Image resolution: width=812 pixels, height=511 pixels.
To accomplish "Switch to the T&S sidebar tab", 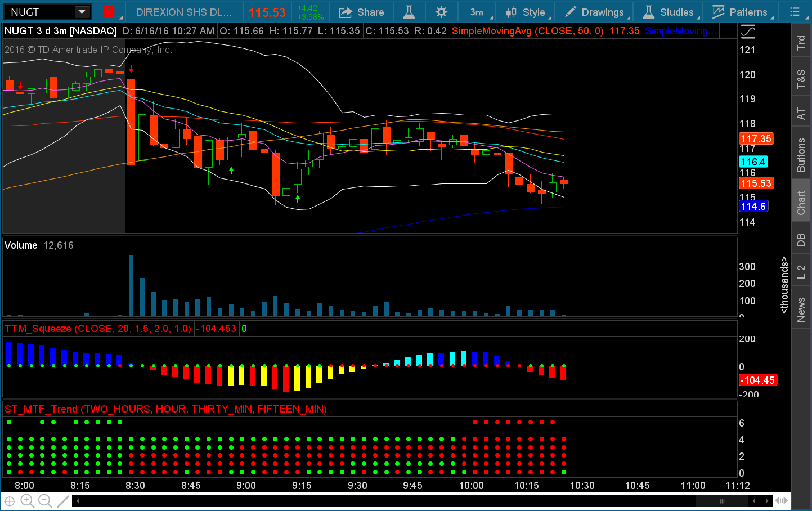I will pos(801,79).
